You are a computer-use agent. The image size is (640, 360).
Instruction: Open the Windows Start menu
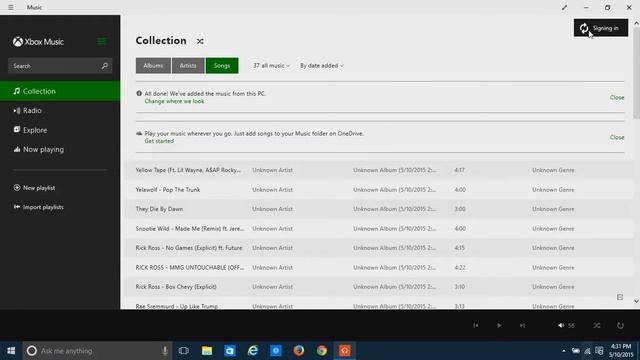tap(11, 351)
